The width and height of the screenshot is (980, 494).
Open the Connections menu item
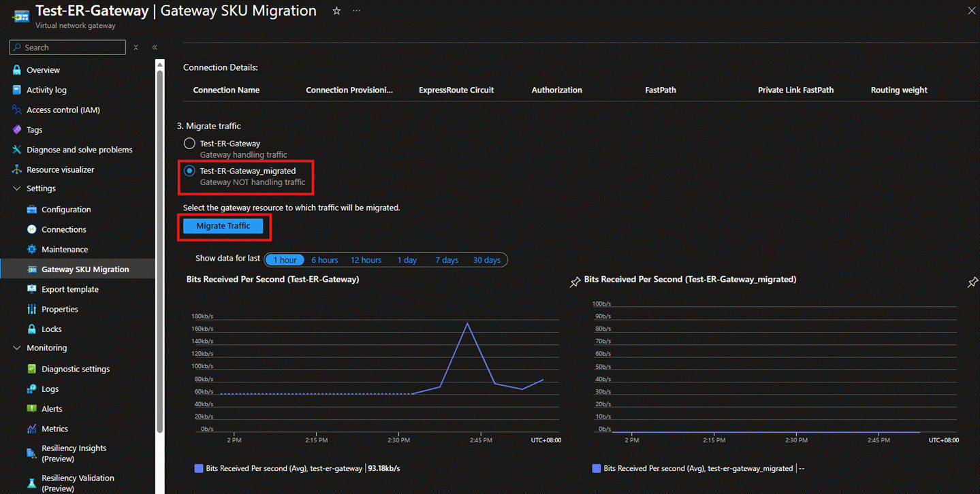[63, 229]
